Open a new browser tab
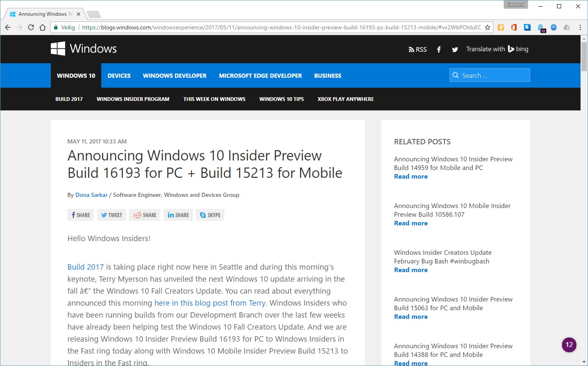588x366 pixels. [x=94, y=14]
